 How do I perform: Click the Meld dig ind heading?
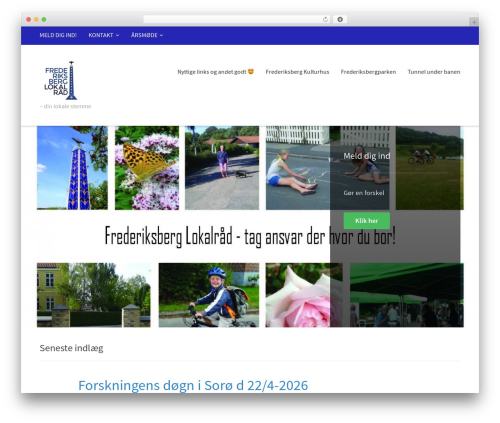click(x=367, y=156)
